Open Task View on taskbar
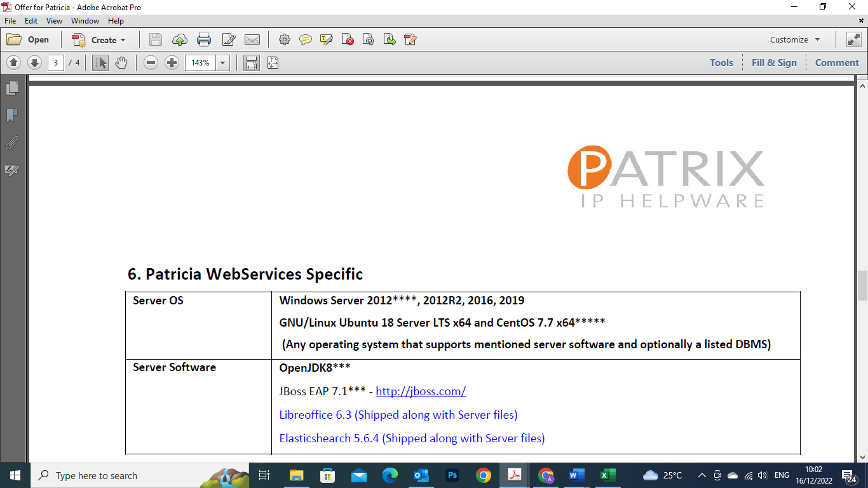Viewport: 868px width, 488px height. [264, 475]
